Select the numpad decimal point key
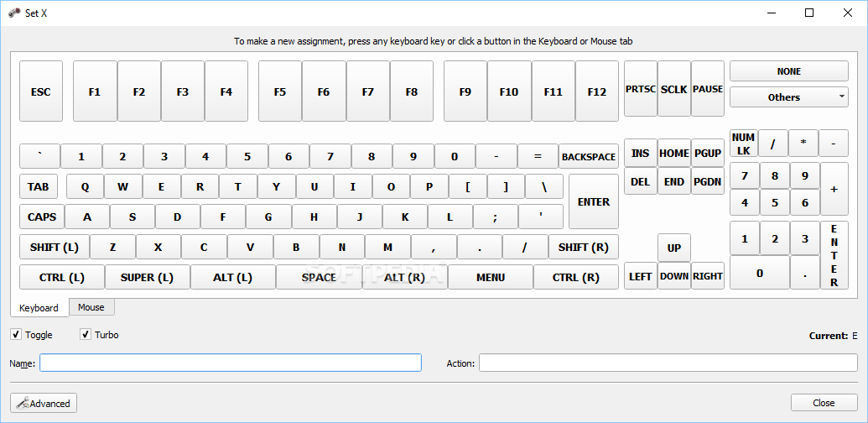868x423 pixels. coord(805,273)
